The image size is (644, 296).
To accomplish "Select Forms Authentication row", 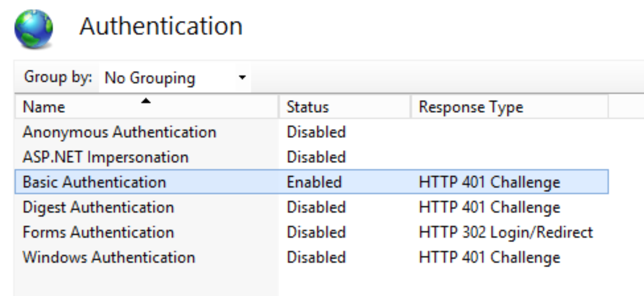I will [98, 232].
